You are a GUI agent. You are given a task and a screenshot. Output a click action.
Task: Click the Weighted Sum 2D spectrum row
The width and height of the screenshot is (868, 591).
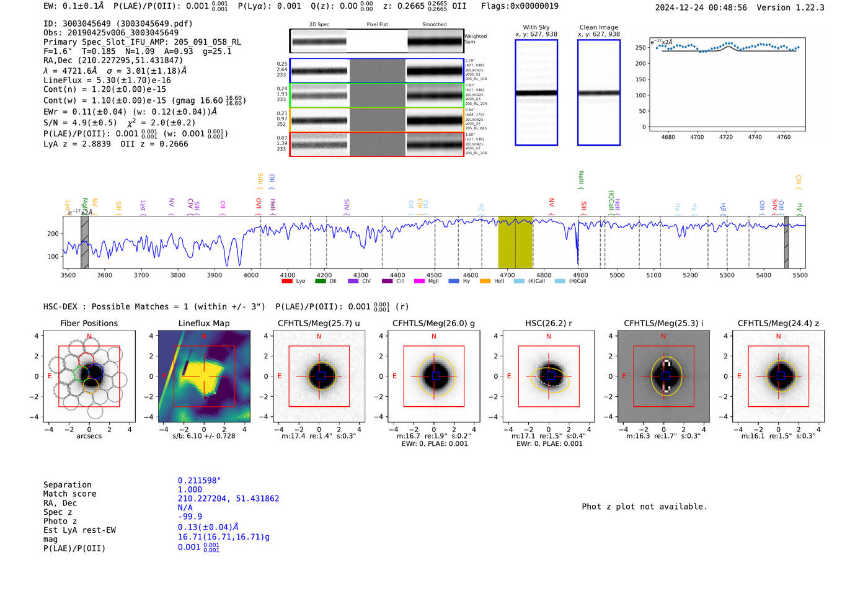point(377,41)
